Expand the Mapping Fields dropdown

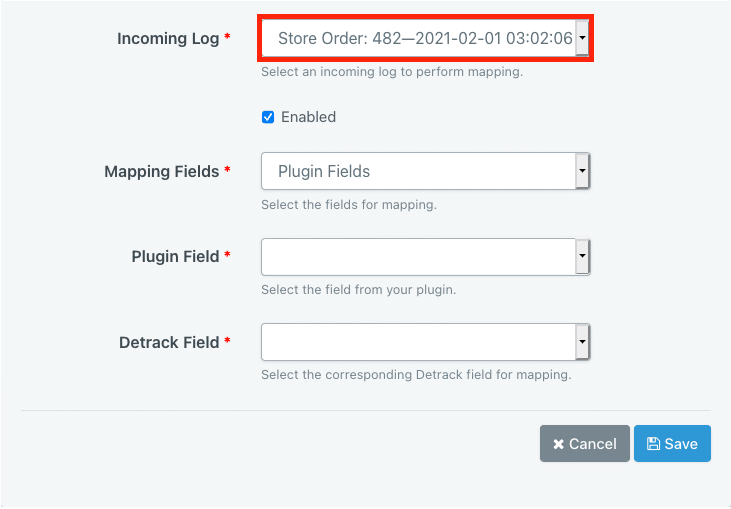pos(418,171)
